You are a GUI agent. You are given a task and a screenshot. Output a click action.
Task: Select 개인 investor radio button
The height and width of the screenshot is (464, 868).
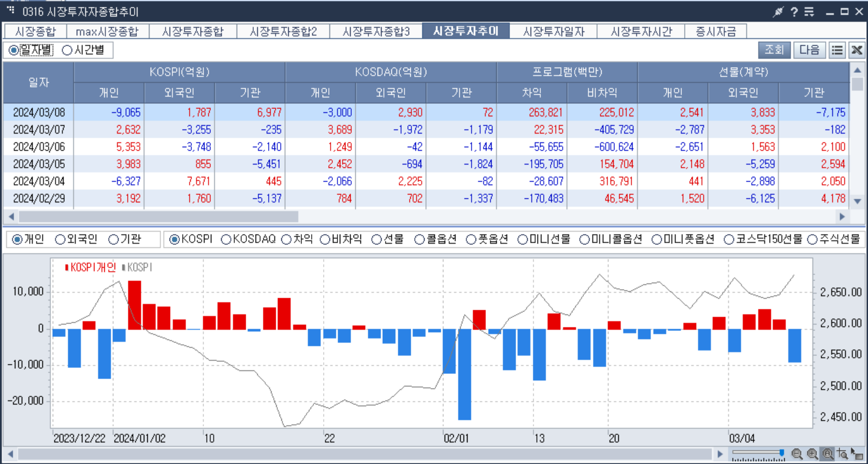[17, 240]
